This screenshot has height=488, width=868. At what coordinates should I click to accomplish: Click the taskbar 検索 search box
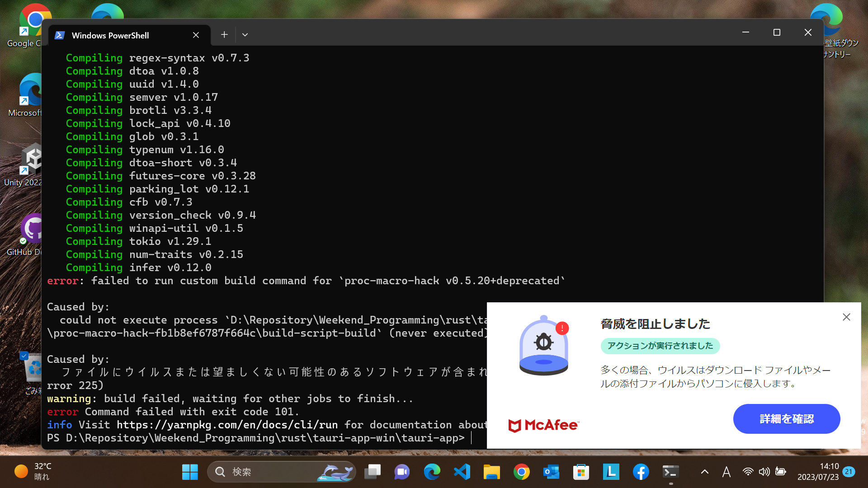point(281,472)
